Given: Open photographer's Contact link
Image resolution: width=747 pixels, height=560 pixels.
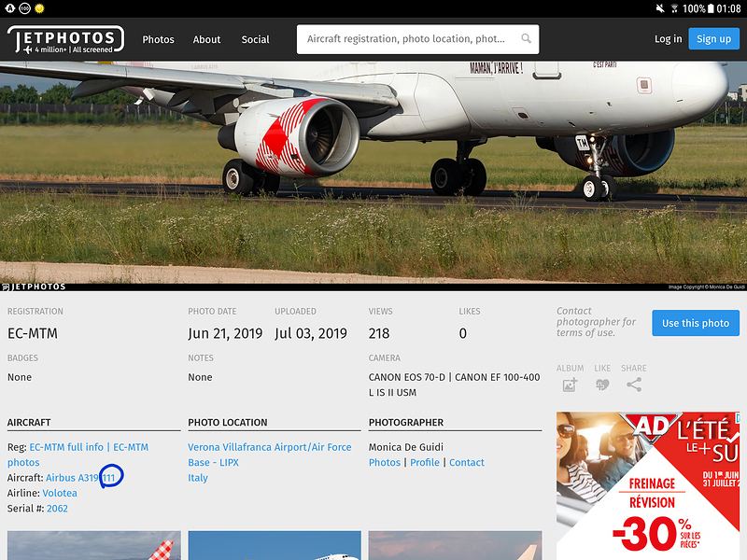Looking at the screenshot, I should tap(466, 462).
